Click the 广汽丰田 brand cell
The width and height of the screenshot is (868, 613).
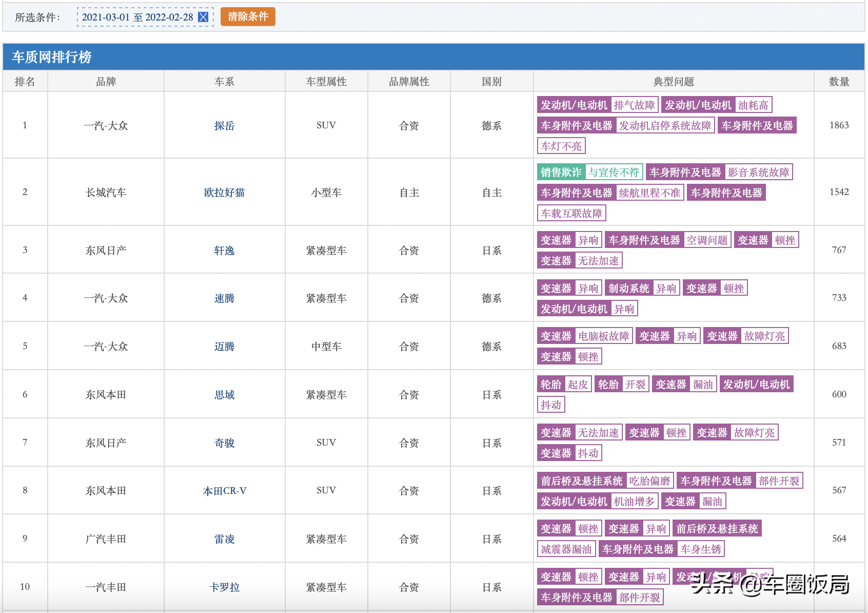click(106, 539)
